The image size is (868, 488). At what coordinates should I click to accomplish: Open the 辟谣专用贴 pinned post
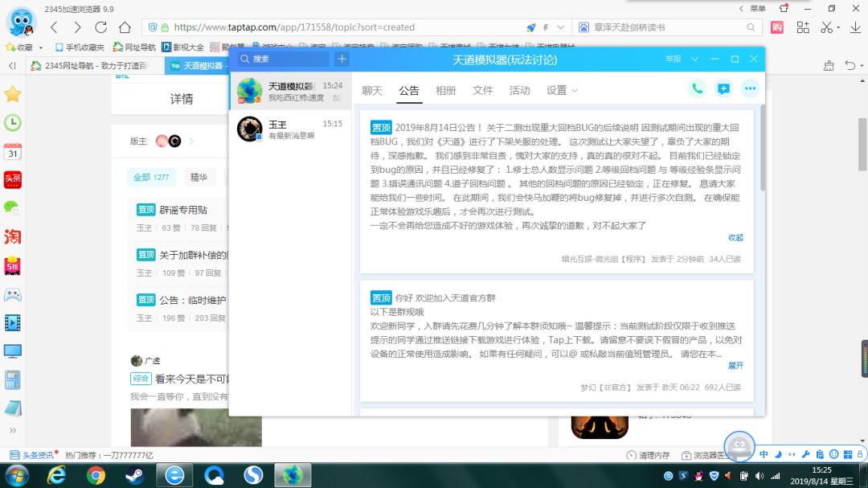(183, 210)
